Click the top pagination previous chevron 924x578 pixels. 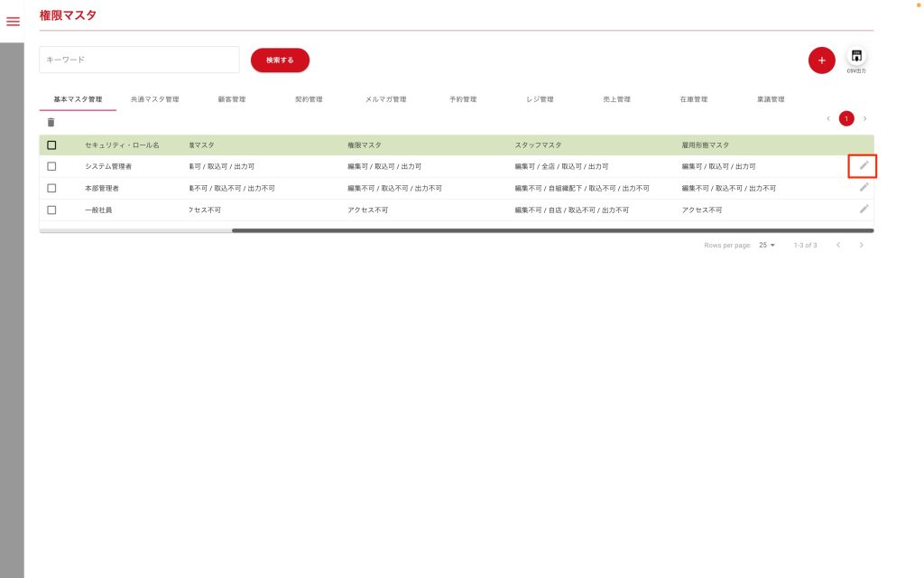click(828, 118)
